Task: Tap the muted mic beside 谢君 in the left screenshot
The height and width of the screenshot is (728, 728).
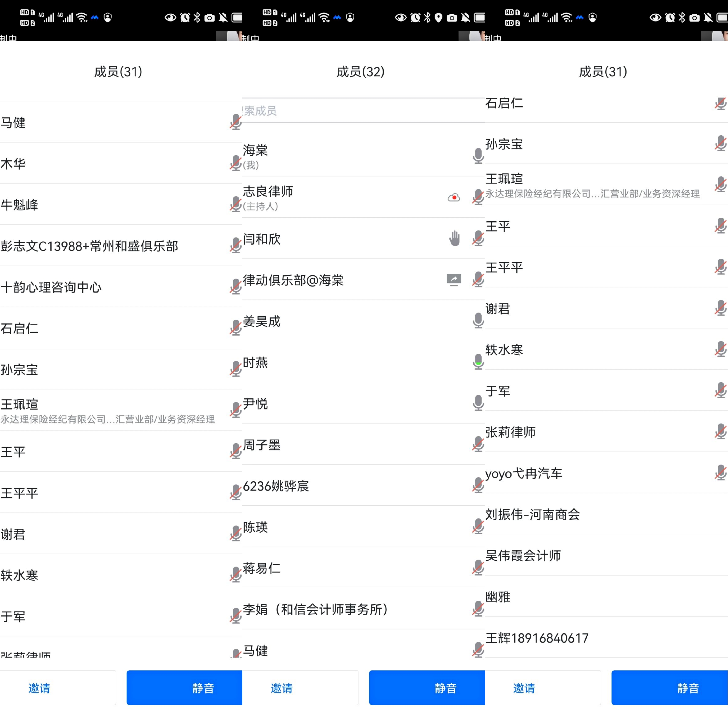Action: [236, 534]
